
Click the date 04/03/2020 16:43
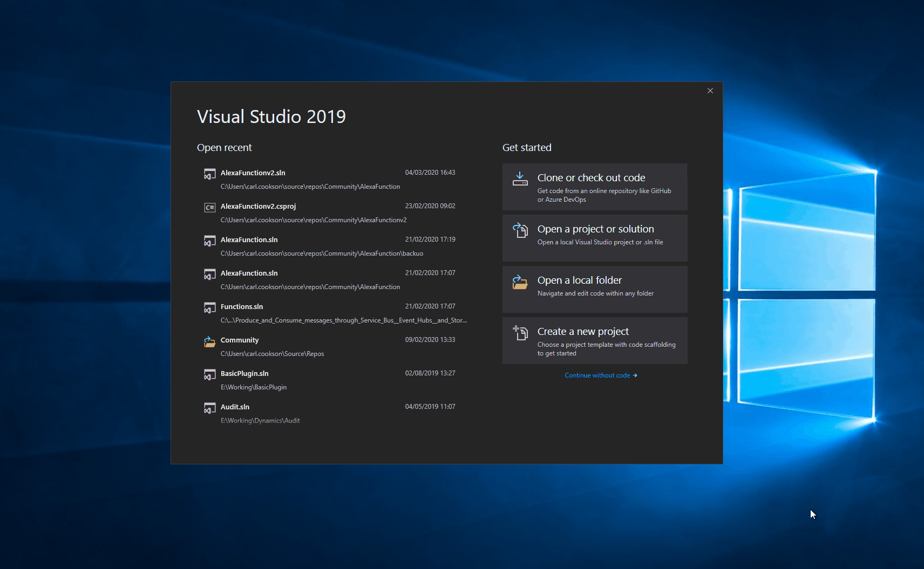pos(430,173)
